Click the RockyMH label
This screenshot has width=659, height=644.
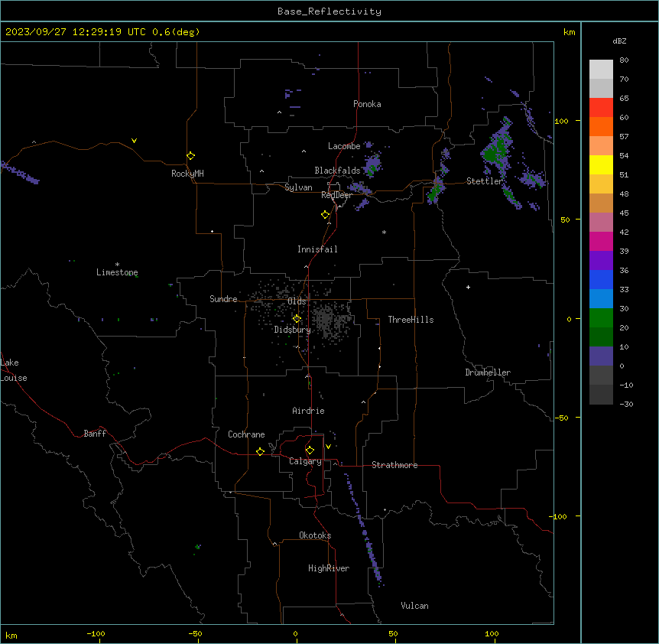pyautogui.click(x=187, y=174)
